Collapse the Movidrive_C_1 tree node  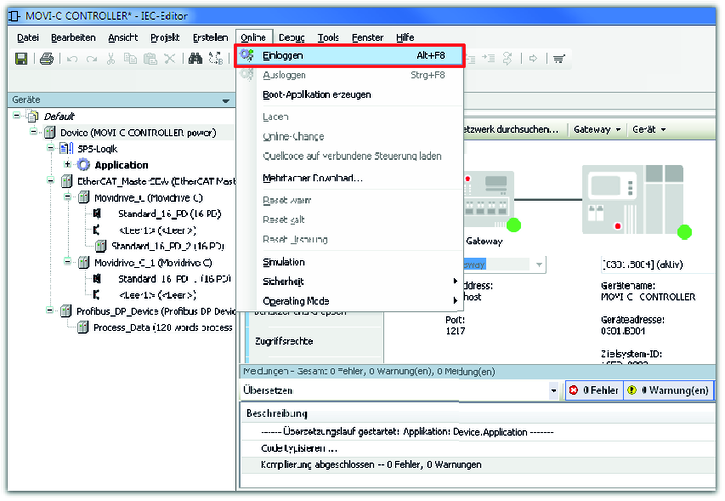click(67, 262)
